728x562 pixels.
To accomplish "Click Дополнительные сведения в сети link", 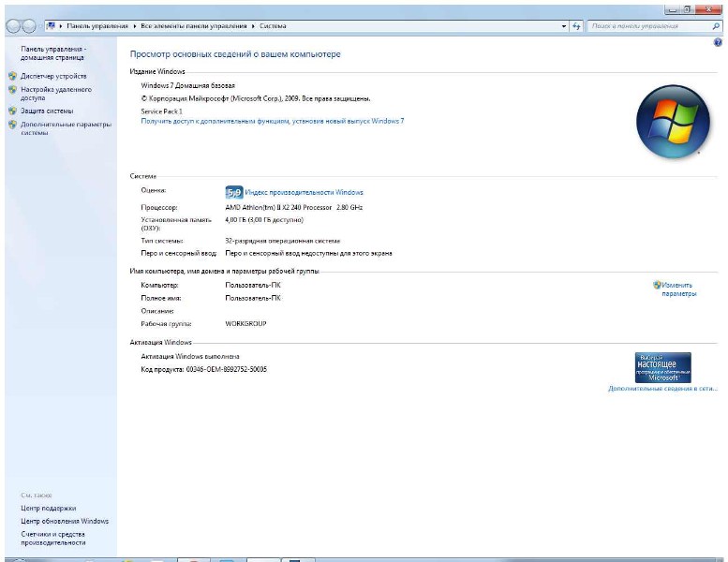I will tap(661, 388).
